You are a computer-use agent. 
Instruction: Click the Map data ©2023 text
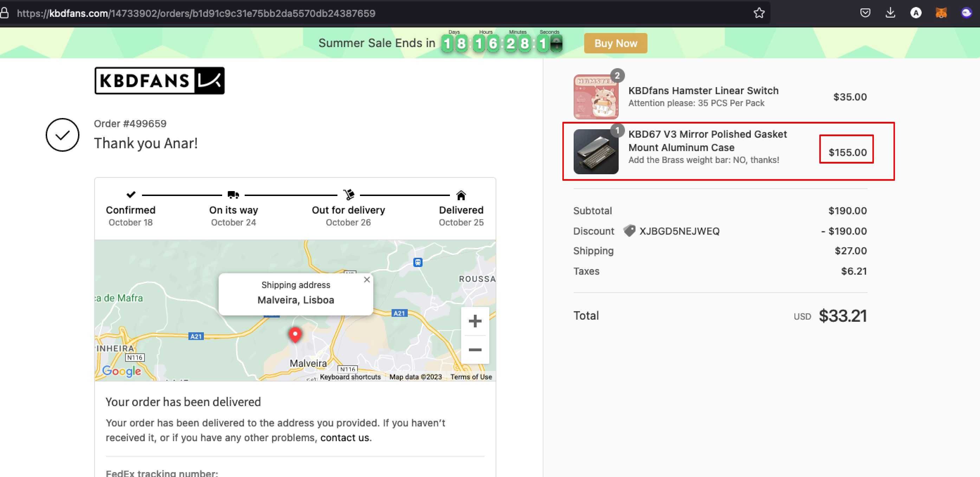point(415,377)
